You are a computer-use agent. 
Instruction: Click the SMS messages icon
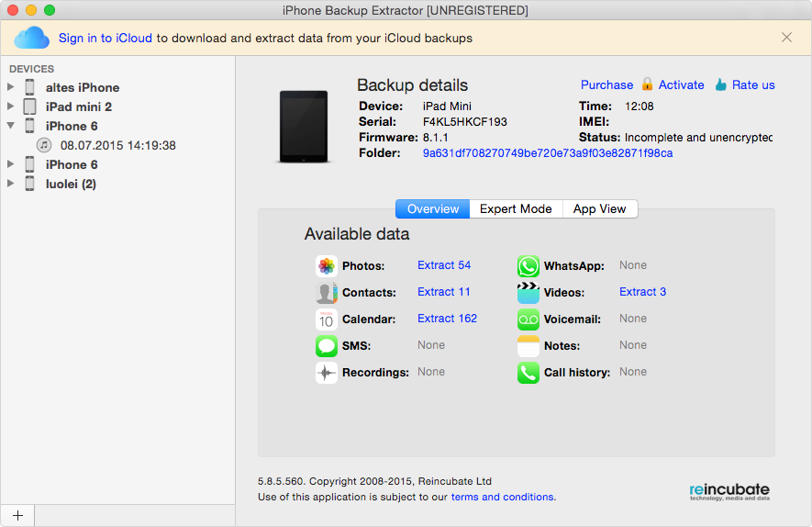pyautogui.click(x=327, y=345)
